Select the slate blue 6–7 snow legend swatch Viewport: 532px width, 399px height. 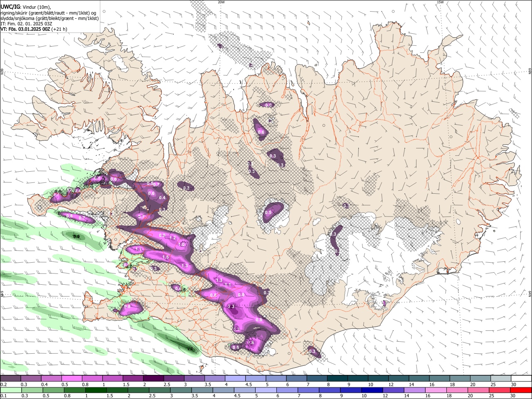297,378
